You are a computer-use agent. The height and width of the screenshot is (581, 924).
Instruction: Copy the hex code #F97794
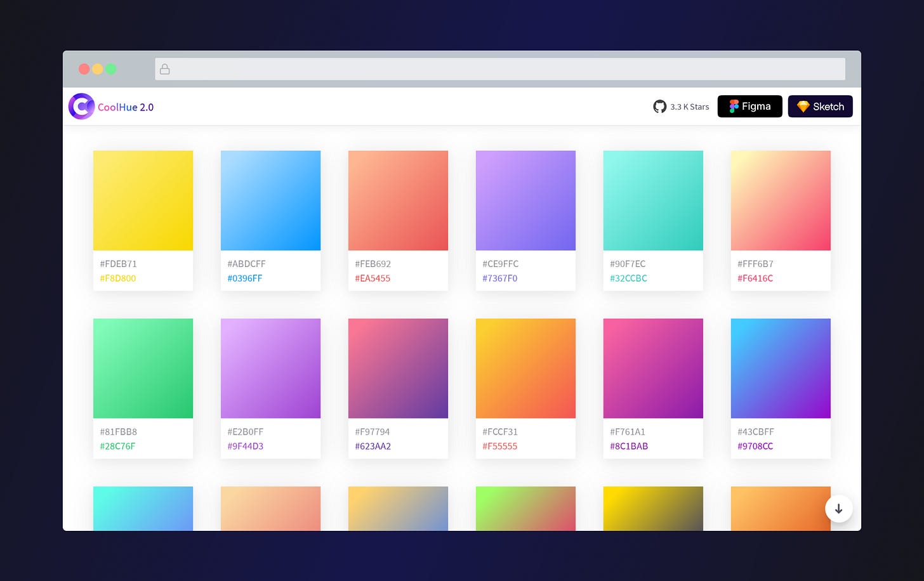click(x=373, y=432)
